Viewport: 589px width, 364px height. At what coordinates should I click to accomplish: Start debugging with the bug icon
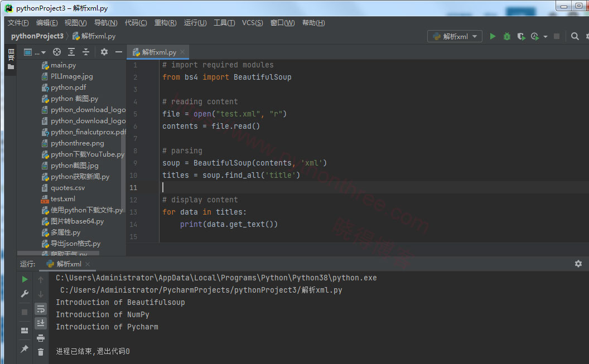tap(507, 36)
